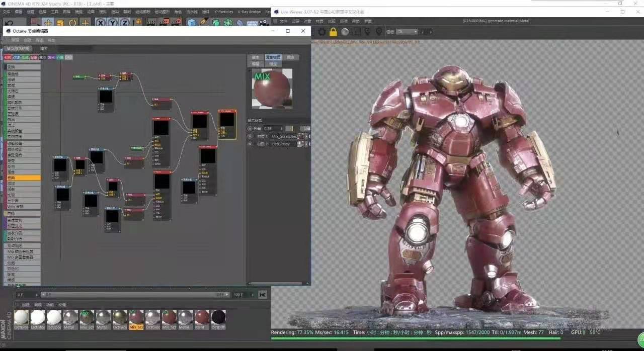Select orange-highlighted Mix_Scr material thumbnail

tap(136, 319)
